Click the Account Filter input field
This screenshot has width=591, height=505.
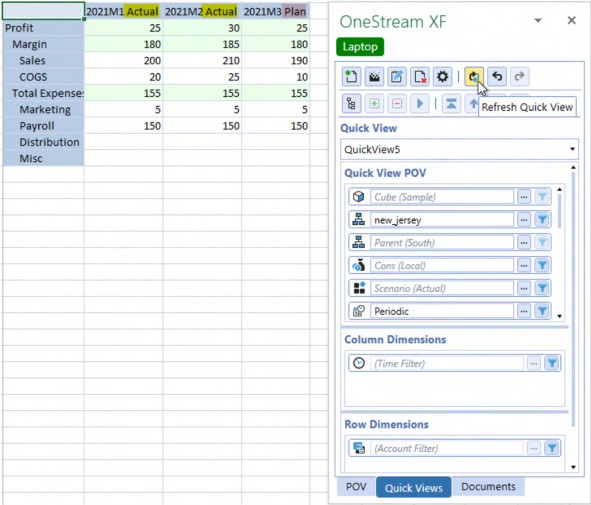tap(447, 448)
